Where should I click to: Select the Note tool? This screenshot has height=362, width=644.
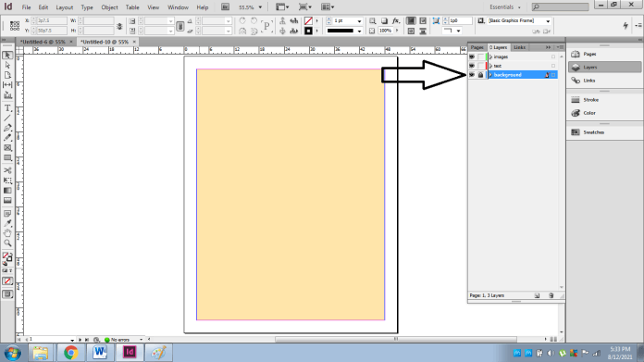(7, 214)
